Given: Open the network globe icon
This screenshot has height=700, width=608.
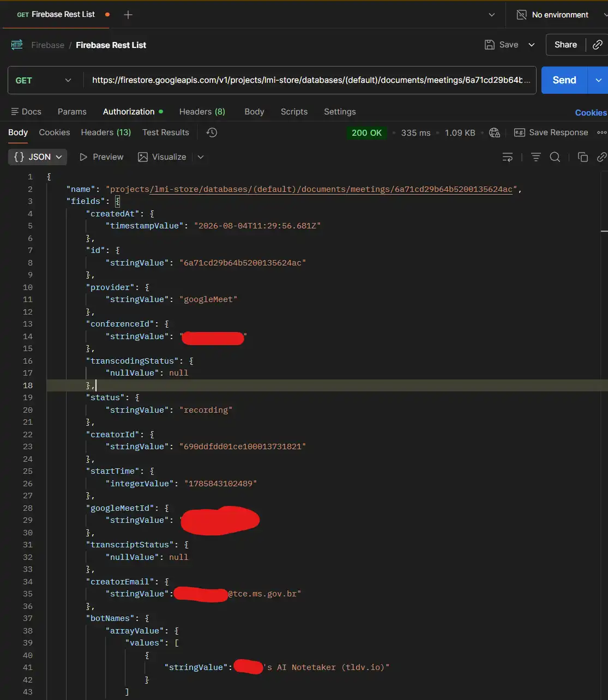Looking at the screenshot, I should pos(495,132).
